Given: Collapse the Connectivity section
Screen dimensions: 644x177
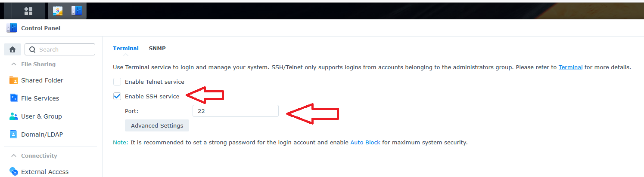Looking at the screenshot, I should pyautogui.click(x=14, y=156).
